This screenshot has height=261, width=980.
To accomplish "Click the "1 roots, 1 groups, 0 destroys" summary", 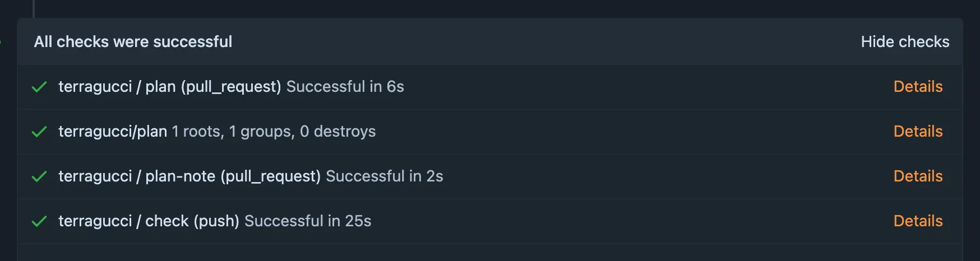I will (274, 132).
